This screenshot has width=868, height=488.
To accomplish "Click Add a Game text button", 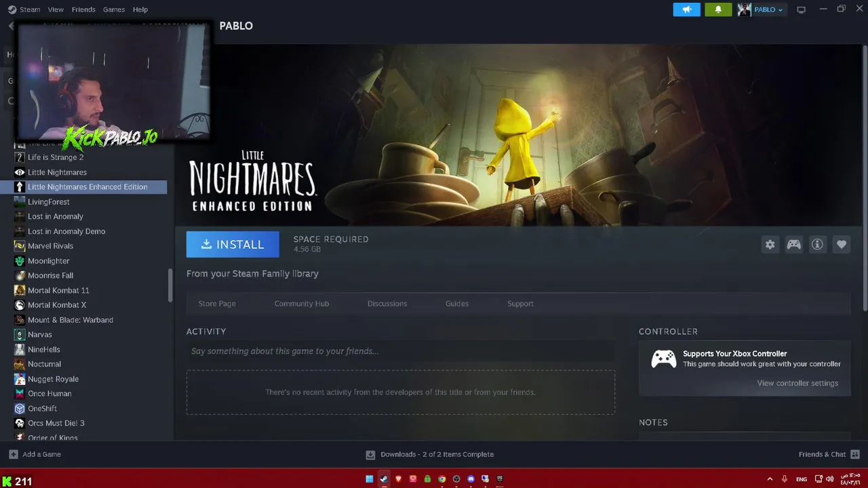I will tap(41, 454).
